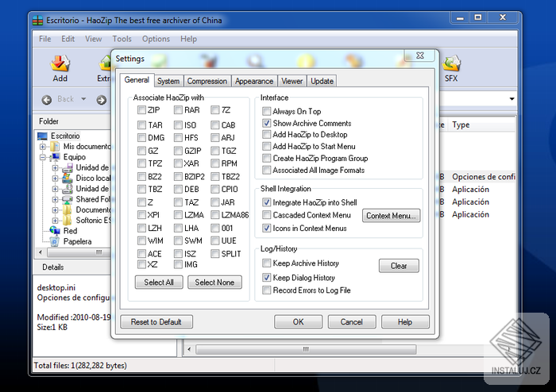Enable ISO file association
Image resolution: width=556 pixels, height=392 pixels.
[x=178, y=125]
